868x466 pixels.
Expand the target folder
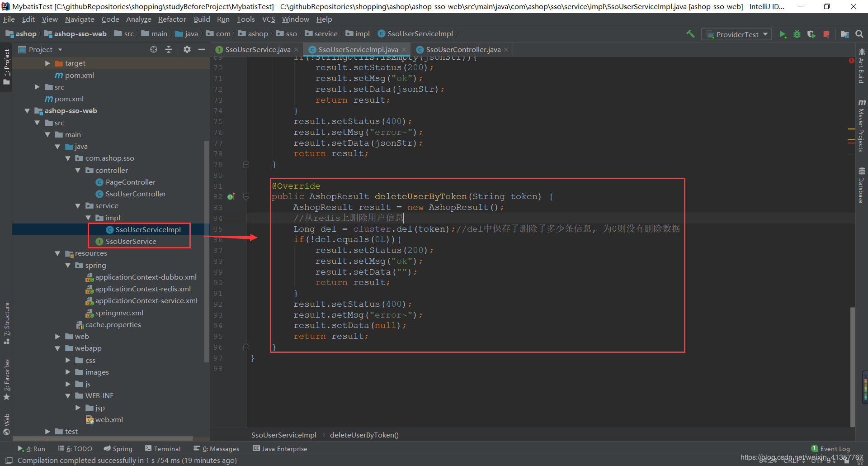pyautogui.click(x=47, y=63)
